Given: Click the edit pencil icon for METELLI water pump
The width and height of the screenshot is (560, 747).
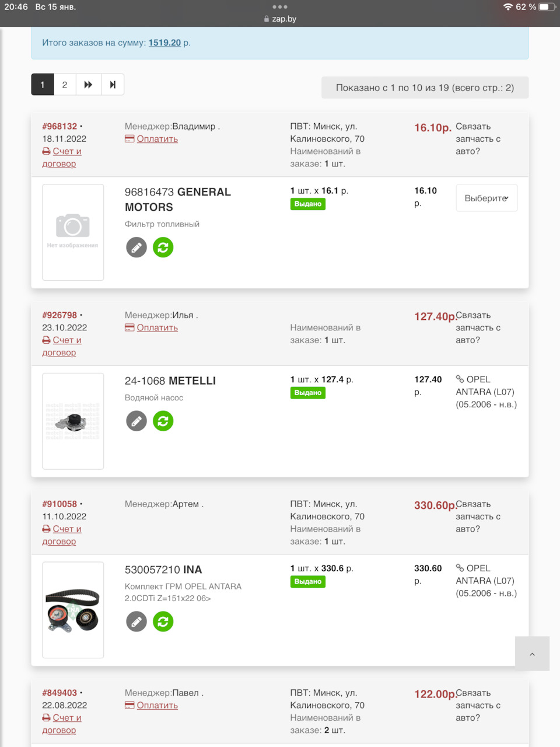Looking at the screenshot, I should click(136, 421).
